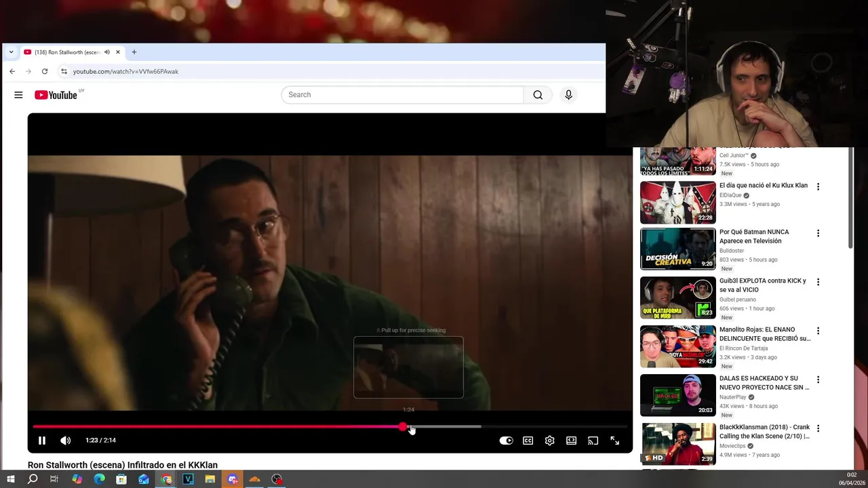Open Discord from the taskbar
The height and width of the screenshot is (488, 868).
pos(233,479)
